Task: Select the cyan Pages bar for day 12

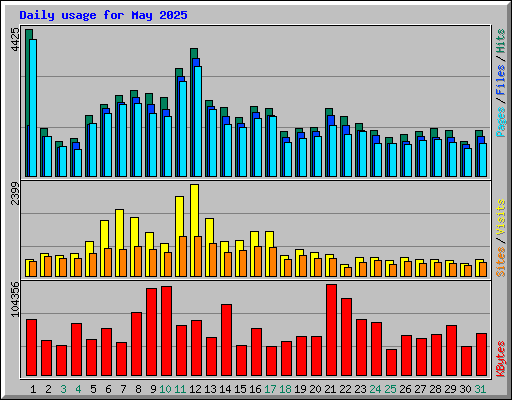Action: click(x=198, y=122)
